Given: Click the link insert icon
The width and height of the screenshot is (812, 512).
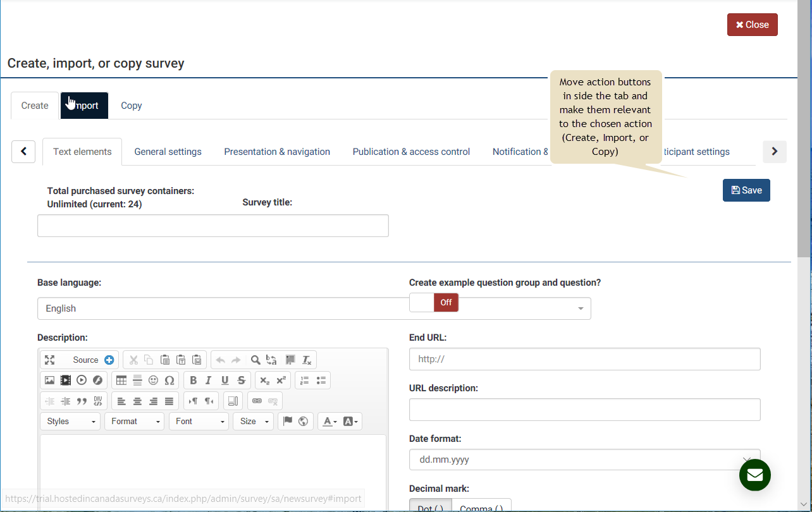Looking at the screenshot, I should click(x=257, y=401).
